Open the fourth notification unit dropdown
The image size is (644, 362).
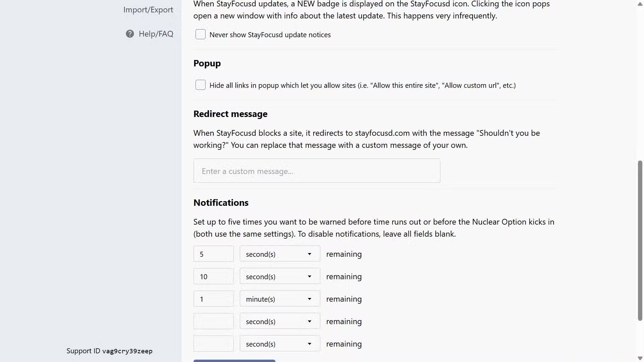280,321
